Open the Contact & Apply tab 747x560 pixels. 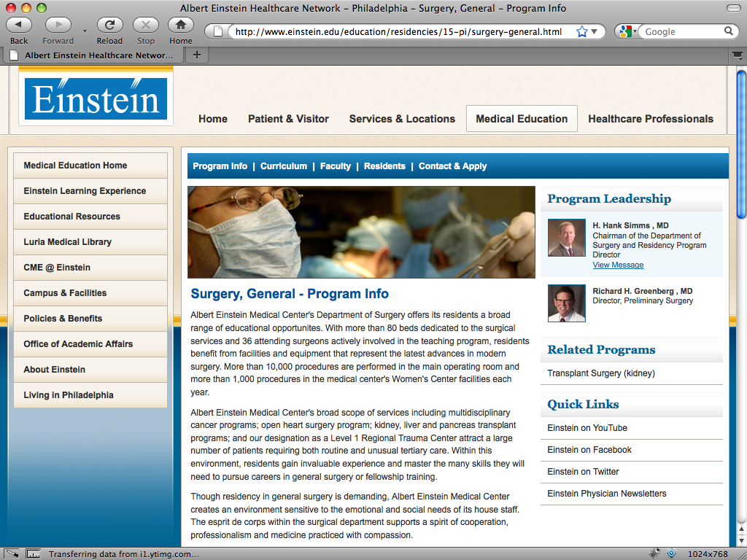pos(452,166)
